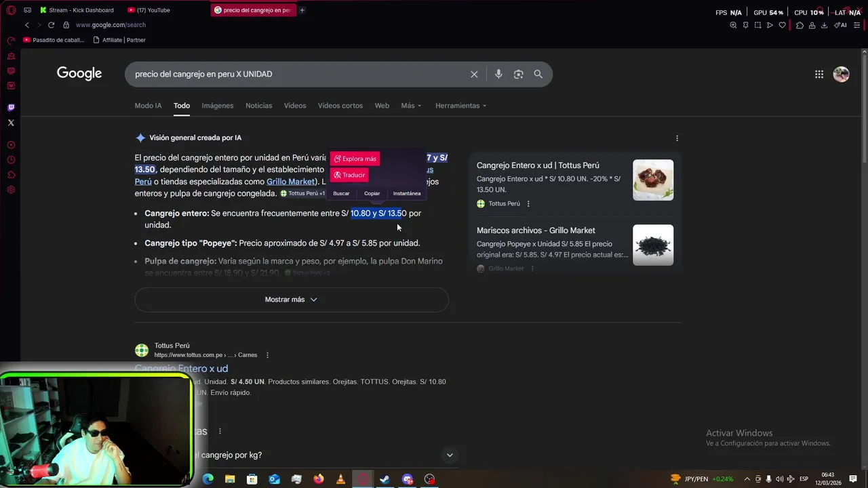
Task: Go back with the browser back arrow
Action: [x=27, y=25]
